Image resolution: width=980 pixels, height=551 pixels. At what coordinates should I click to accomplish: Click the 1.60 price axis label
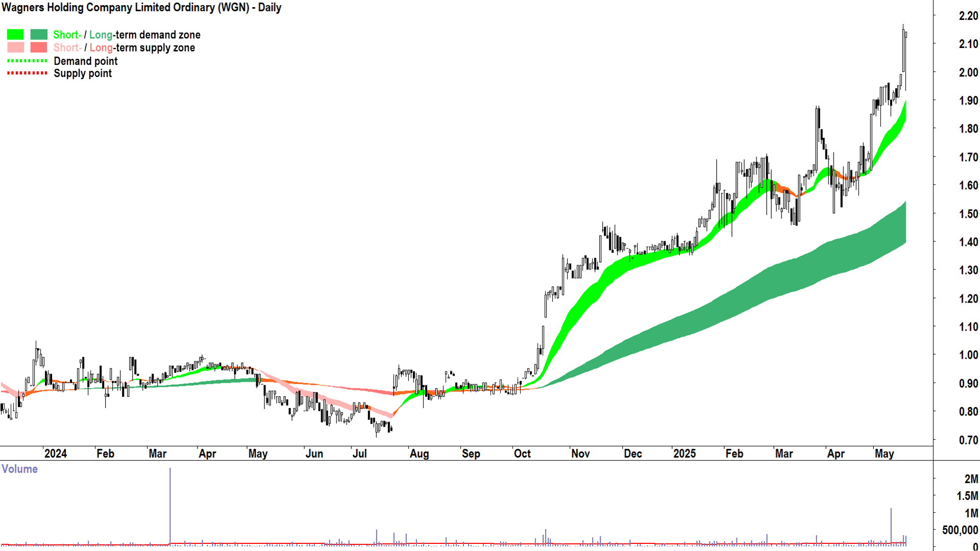[968, 185]
